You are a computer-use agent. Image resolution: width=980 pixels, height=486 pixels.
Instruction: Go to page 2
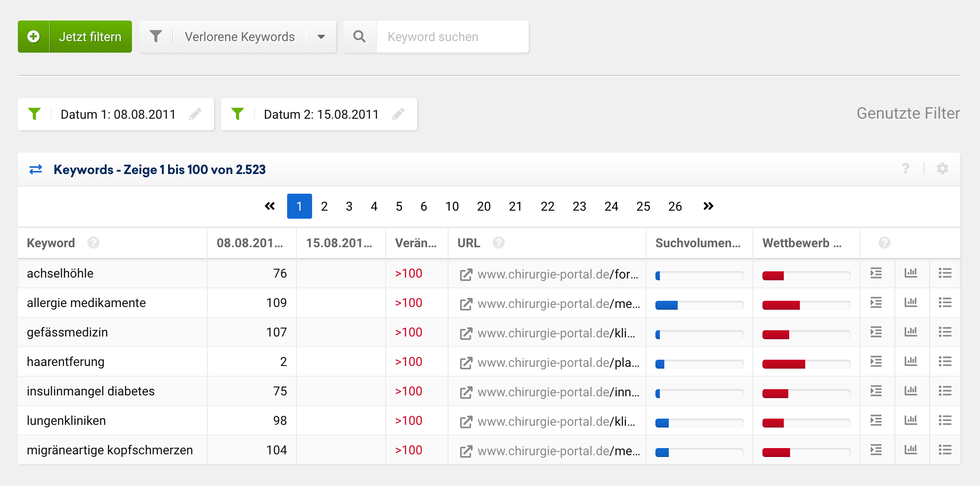(324, 206)
